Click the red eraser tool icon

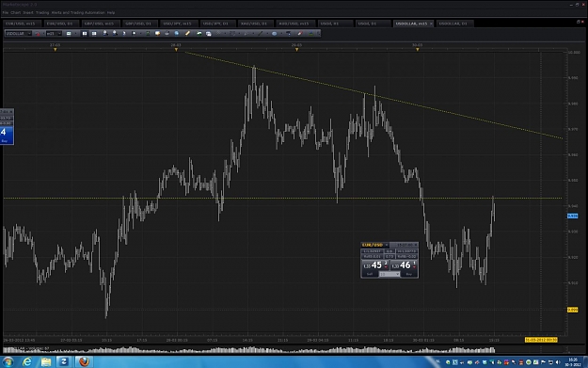click(x=300, y=33)
